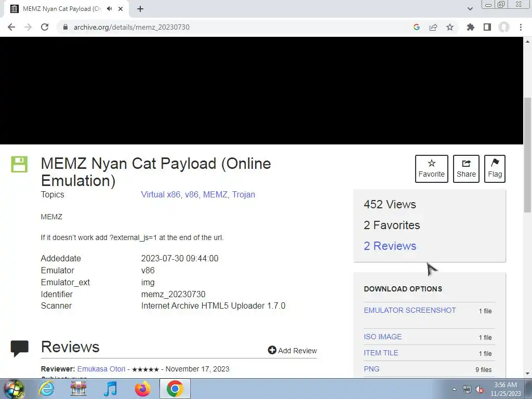
Task: Open a new tab with plus button
Action: coord(140,9)
